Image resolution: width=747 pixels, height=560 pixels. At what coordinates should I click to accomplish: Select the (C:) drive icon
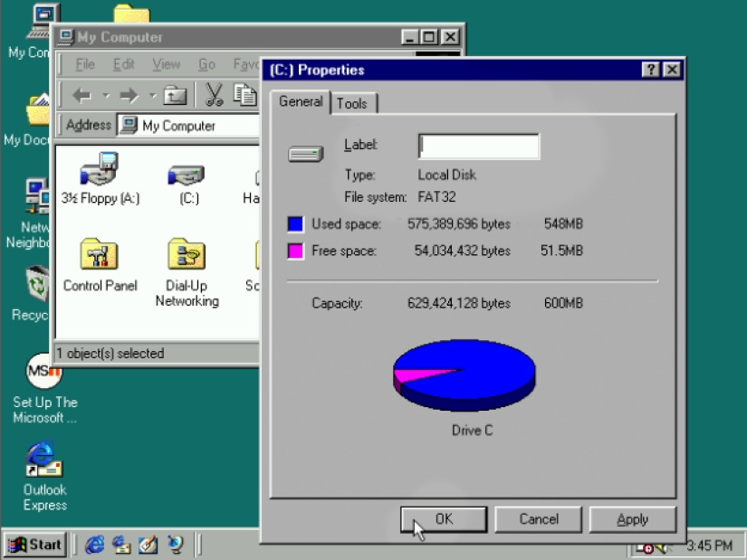[x=186, y=174]
